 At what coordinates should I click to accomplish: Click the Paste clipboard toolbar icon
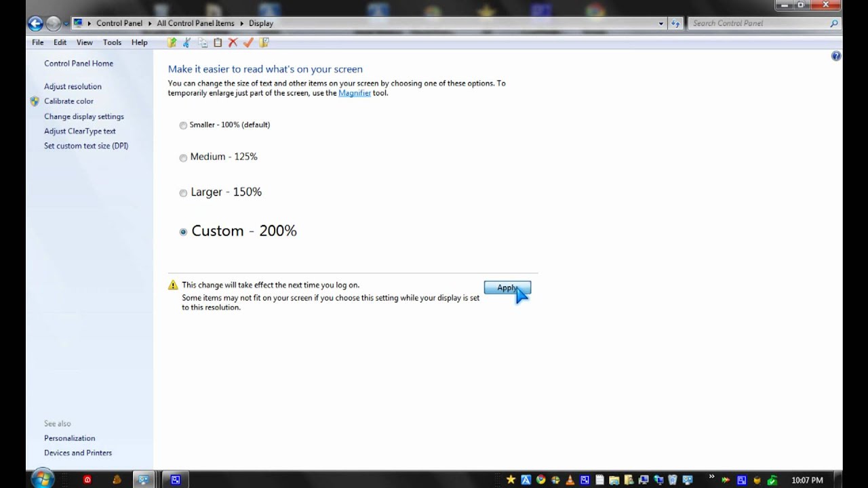pos(218,42)
